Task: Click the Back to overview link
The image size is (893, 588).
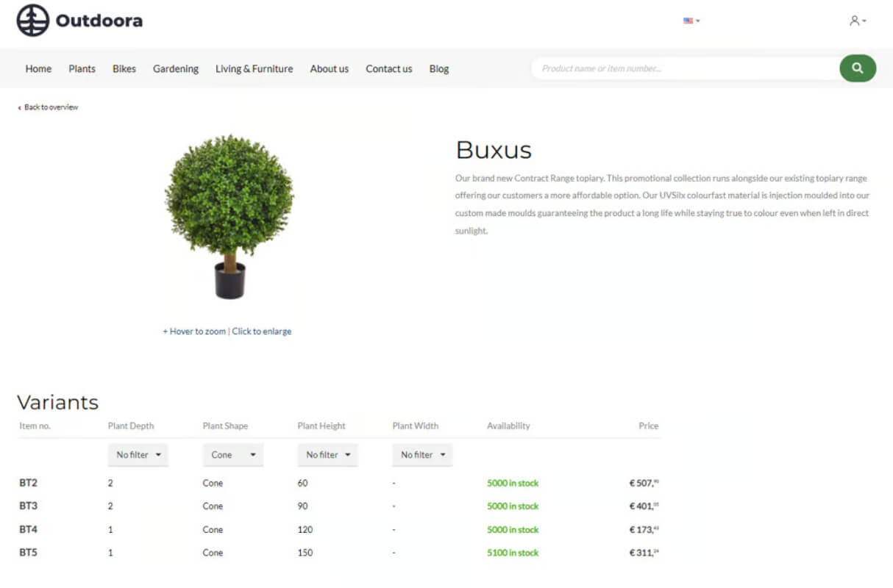Action: pyautogui.click(x=49, y=107)
